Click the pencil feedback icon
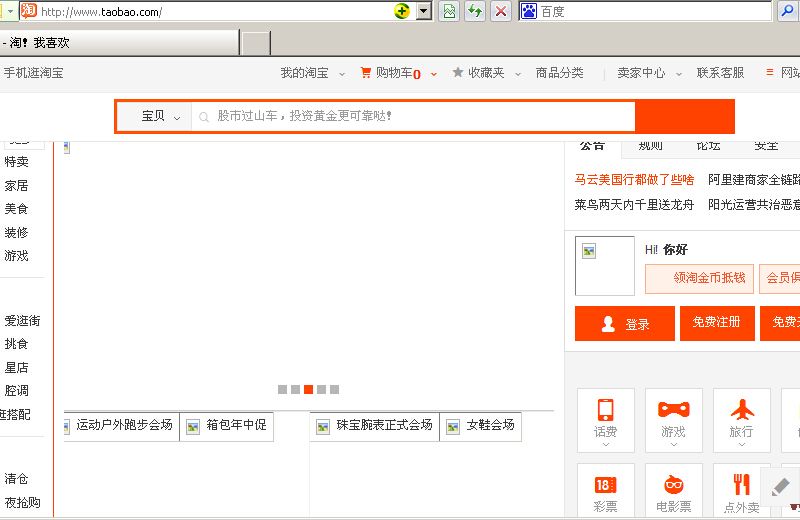This screenshot has width=800, height=520. point(781,486)
